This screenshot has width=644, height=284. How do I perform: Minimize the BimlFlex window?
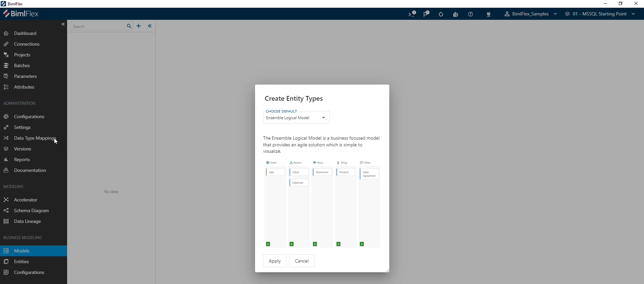click(605, 4)
